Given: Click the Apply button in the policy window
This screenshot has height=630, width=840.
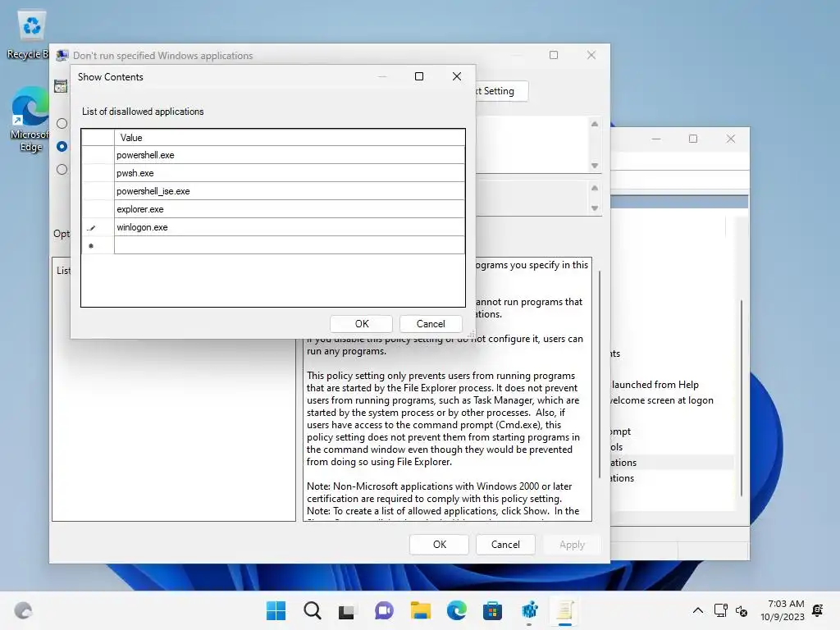Looking at the screenshot, I should coord(572,545).
